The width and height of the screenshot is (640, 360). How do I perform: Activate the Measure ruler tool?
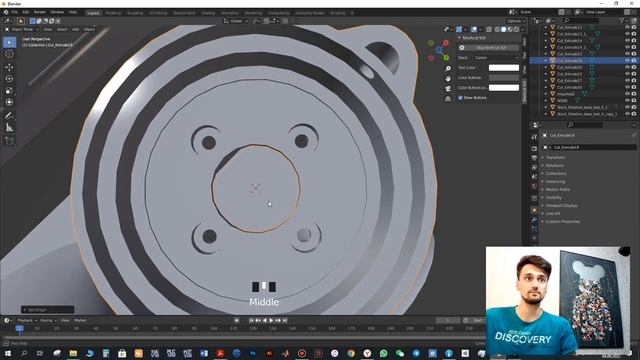[x=9, y=128]
